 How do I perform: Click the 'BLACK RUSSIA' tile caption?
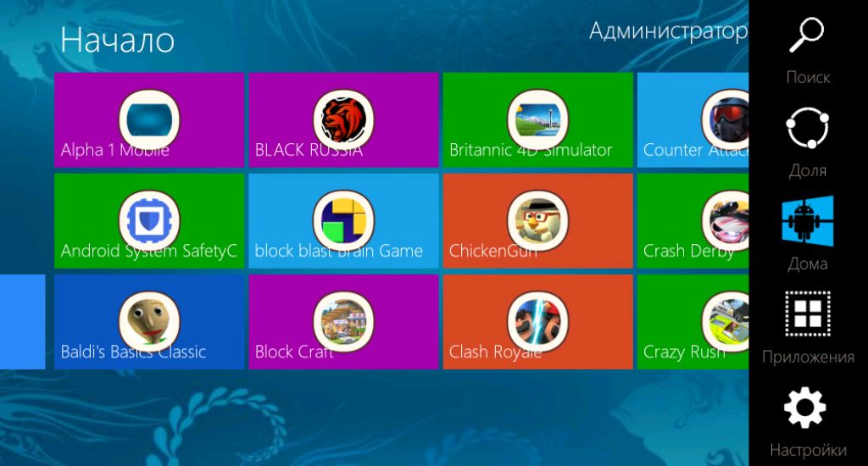[x=309, y=150]
